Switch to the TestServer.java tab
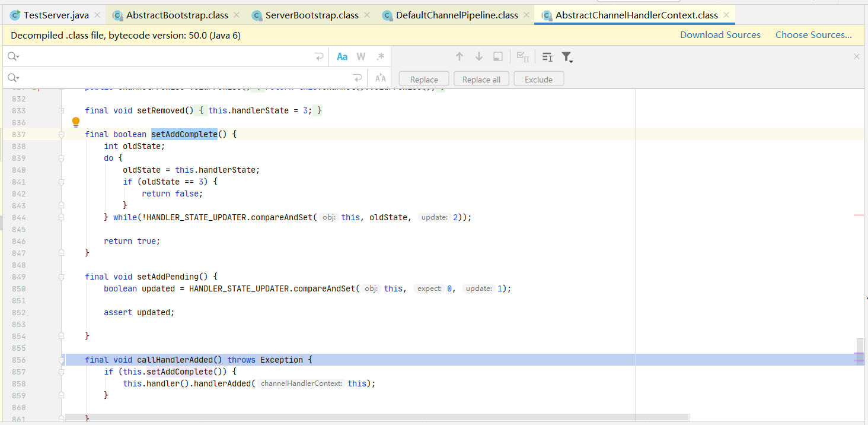 click(56, 15)
